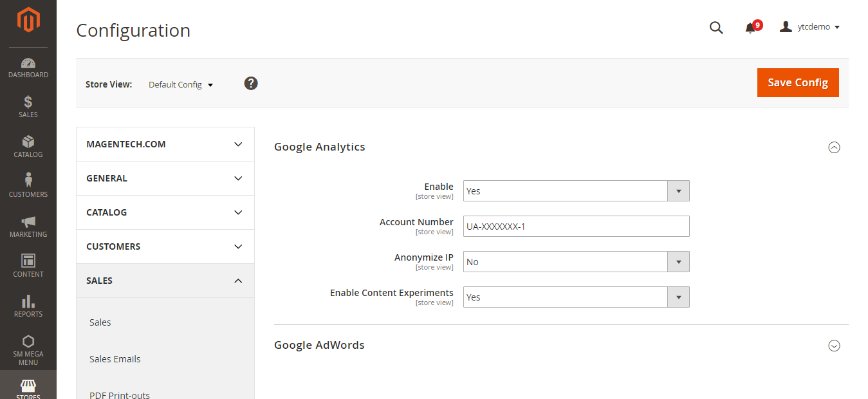
Task: Select the PDF Print-outs section link
Action: (120, 395)
